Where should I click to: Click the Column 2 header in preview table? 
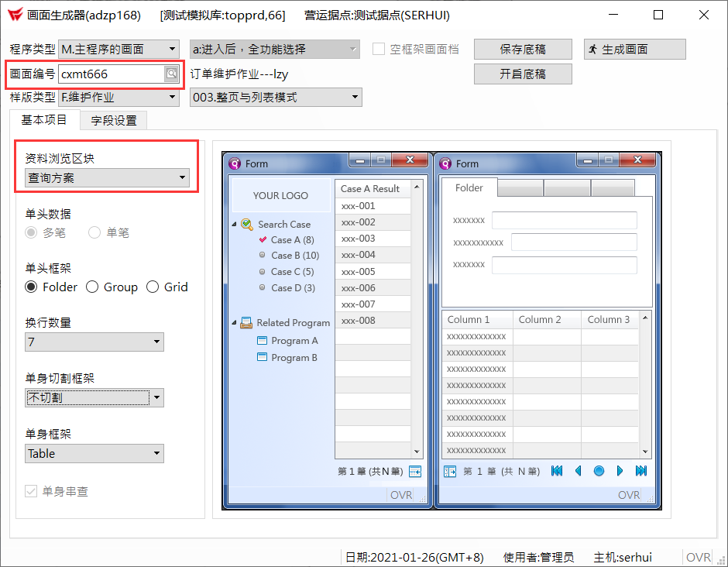[x=547, y=319]
